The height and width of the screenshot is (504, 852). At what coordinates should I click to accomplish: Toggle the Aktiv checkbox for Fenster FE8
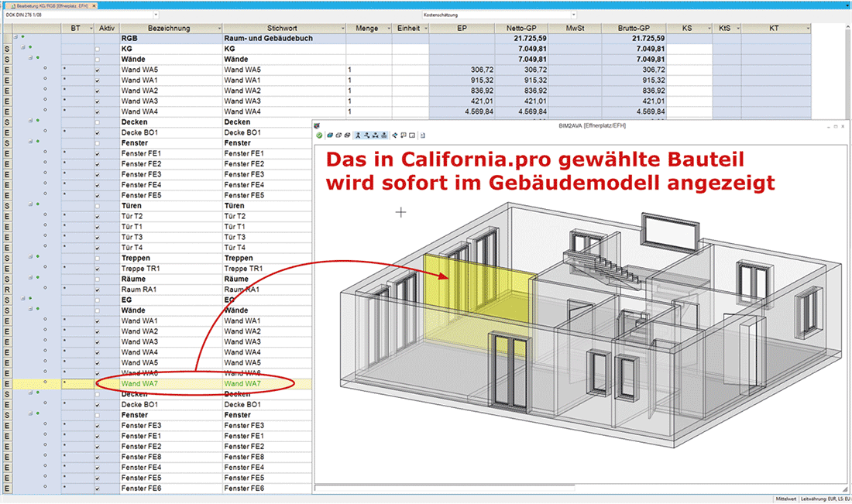pos(98,458)
